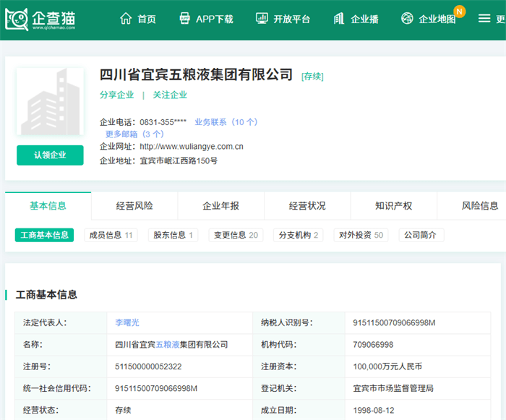The height and width of the screenshot is (420, 506).
Task: Open 企业地图 navigation item
Action: pyautogui.click(x=437, y=19)
